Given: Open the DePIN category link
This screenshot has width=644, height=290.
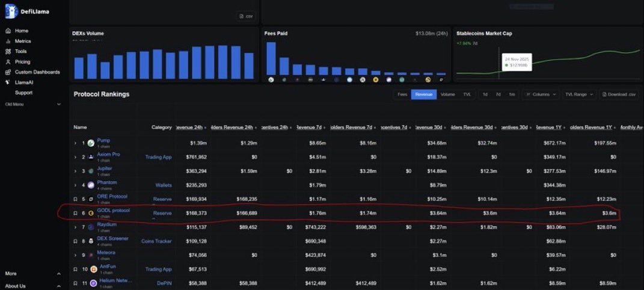Looking at the screenshot, I should 164,283.
